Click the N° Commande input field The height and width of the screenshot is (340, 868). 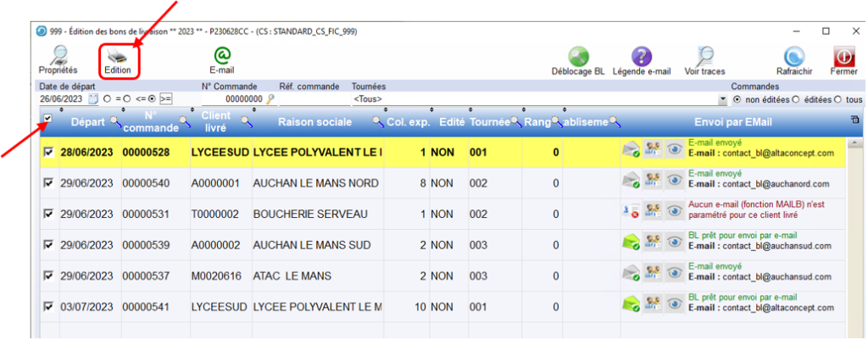(232, 99)
